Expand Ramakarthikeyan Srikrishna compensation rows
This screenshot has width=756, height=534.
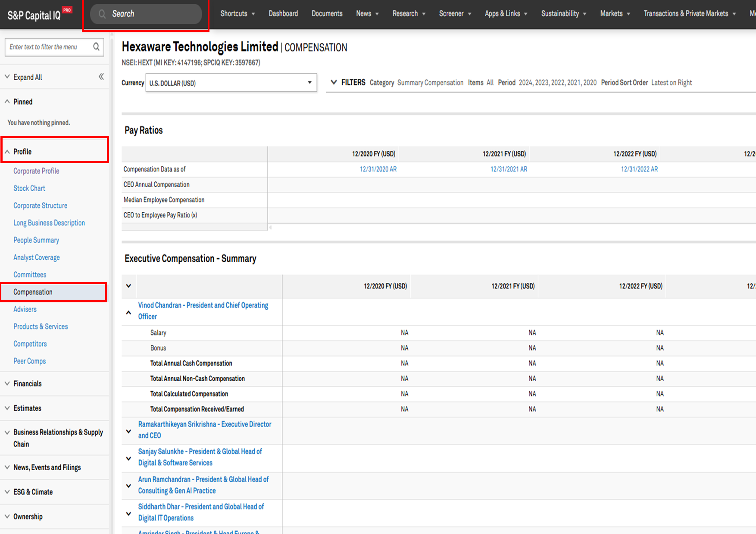[x=128, y=431]
